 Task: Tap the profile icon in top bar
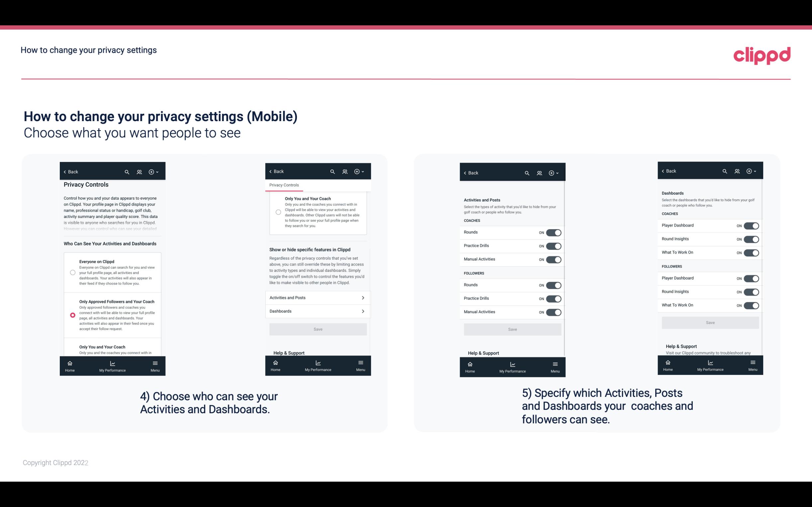(x=139, y=172)
